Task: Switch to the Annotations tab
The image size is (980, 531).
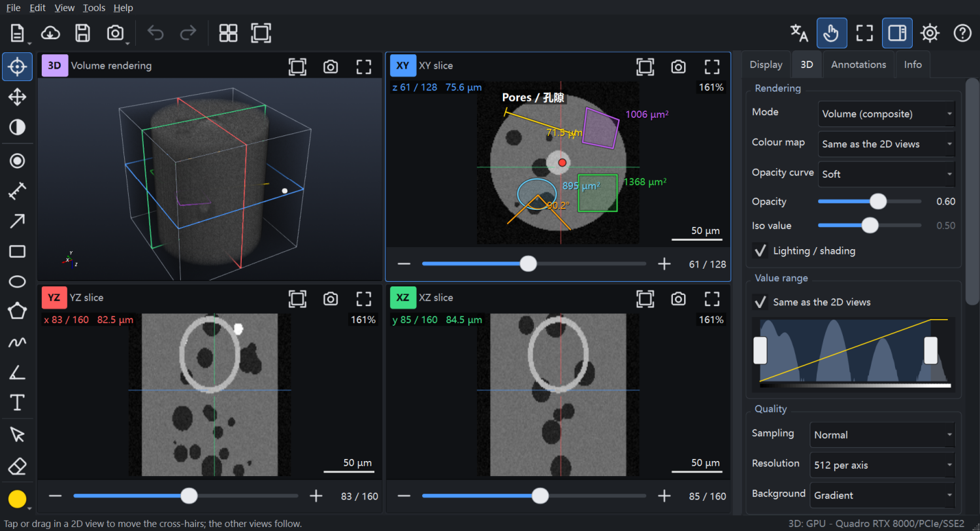Action: (858, 65)
